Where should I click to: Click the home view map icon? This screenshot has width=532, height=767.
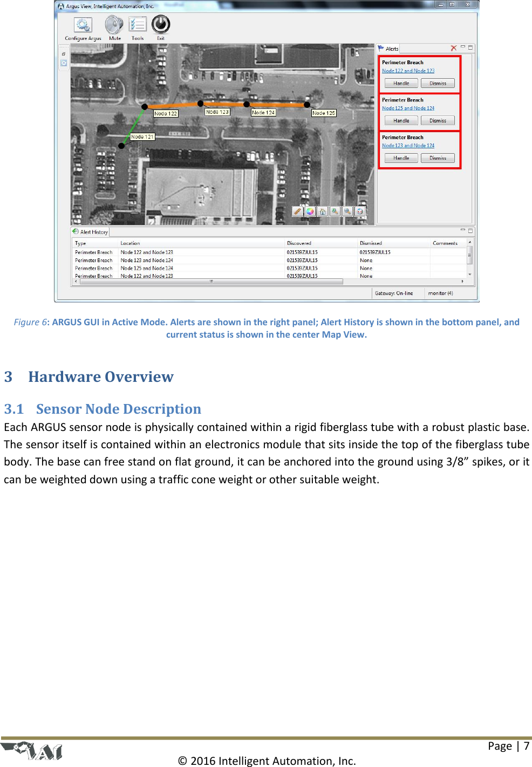(322, 211)
